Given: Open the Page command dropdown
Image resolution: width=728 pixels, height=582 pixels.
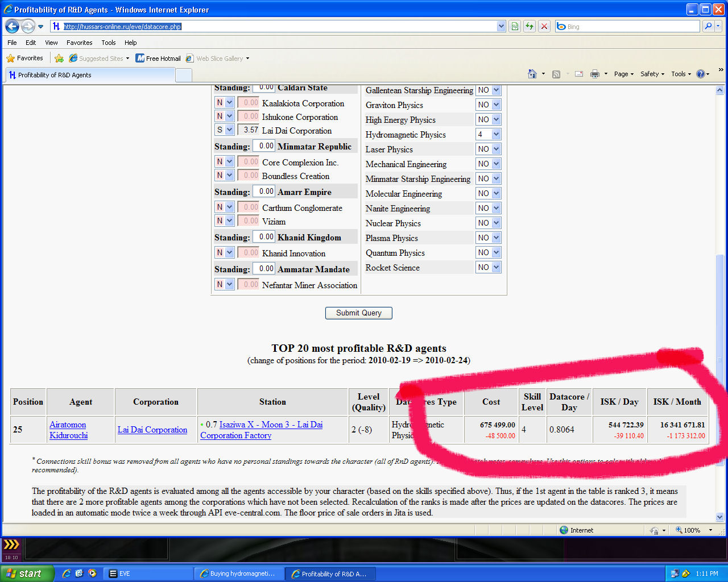Looking at the screenshot, I should pos(623,74).
